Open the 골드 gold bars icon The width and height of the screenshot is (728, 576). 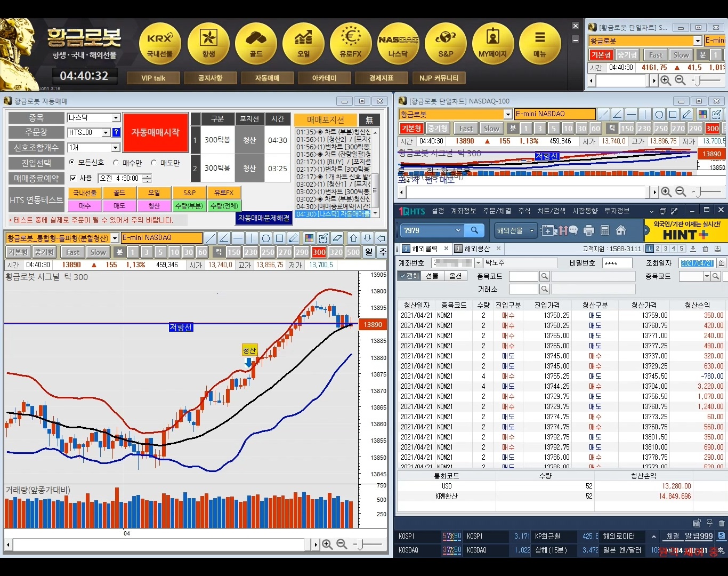pos(256,44)
